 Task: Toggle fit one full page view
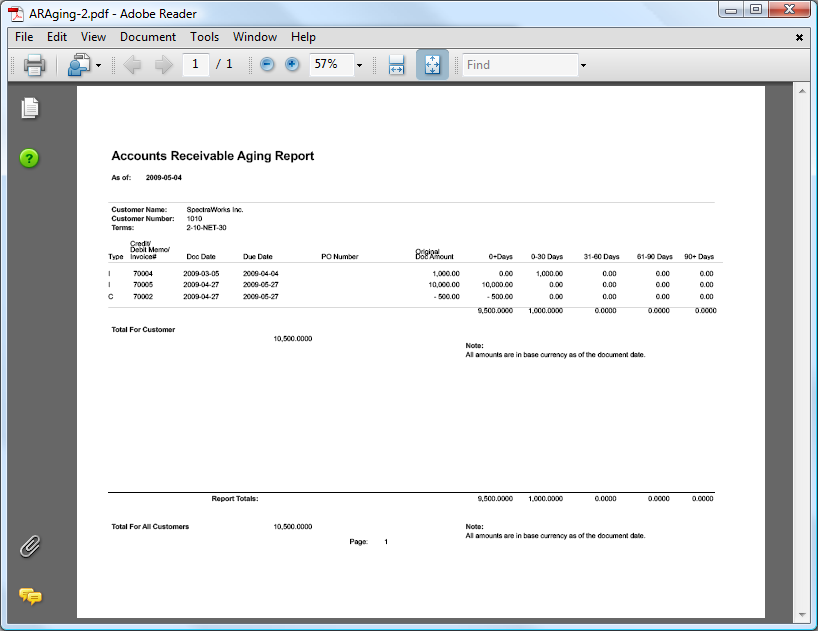(x=432, y=65)
